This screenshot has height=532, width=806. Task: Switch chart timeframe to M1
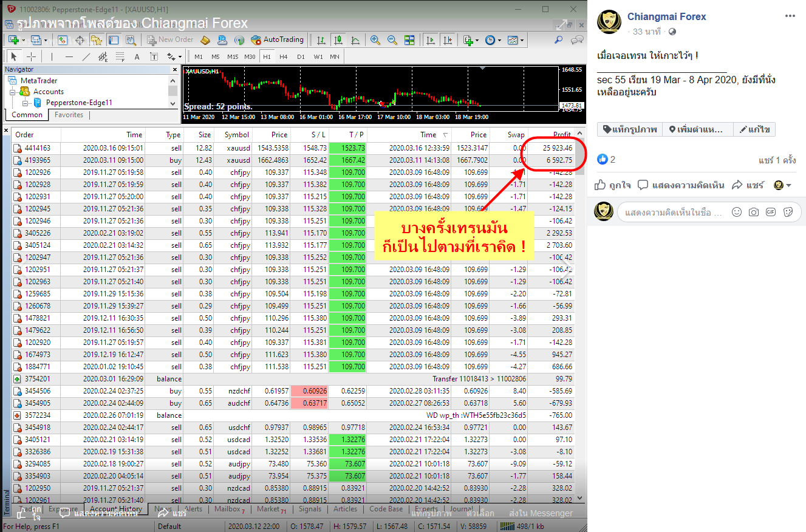click(199, 57)
